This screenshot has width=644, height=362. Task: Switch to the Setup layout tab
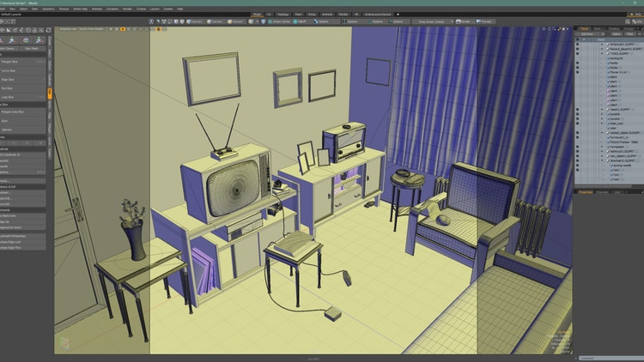pos(312,15)
